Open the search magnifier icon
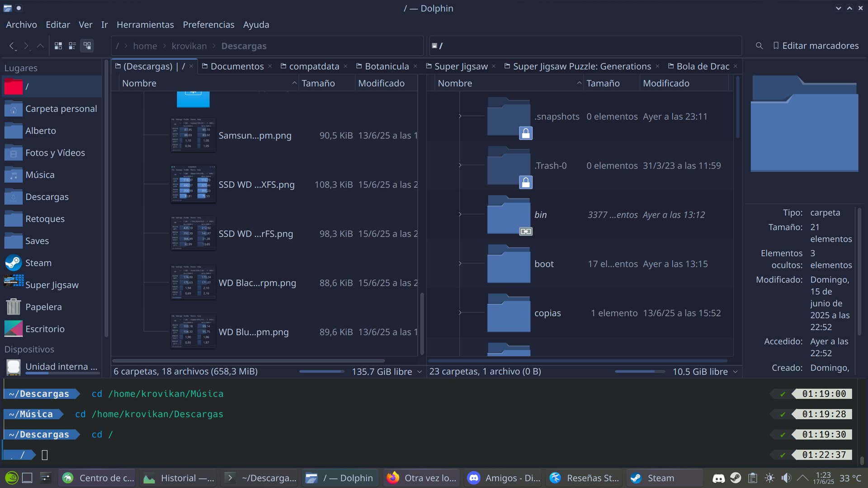Image resolution: width=868 pixels, height=488 pixels. pyautogui.click(x=759, y=46)
